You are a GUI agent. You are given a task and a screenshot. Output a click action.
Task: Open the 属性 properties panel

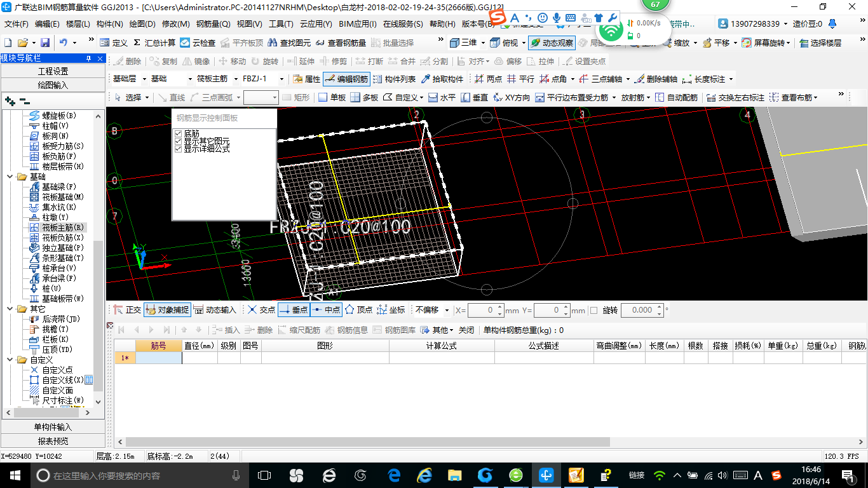coord(306,79)
